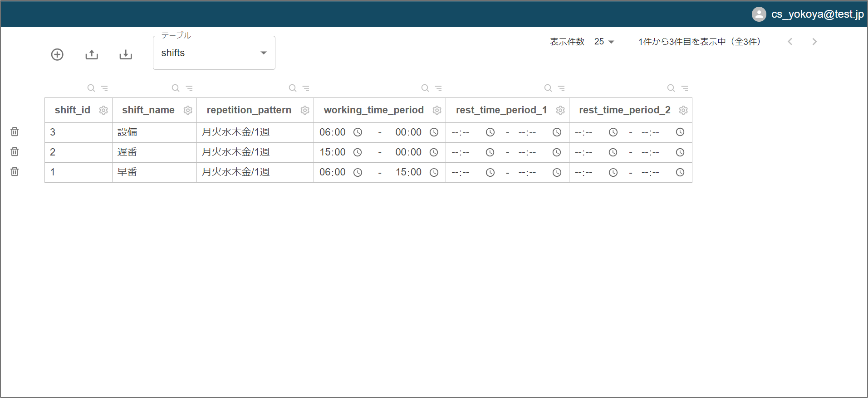Select the shift name cell 早番
The image size is (868, 398).
(x=154, y=172)
